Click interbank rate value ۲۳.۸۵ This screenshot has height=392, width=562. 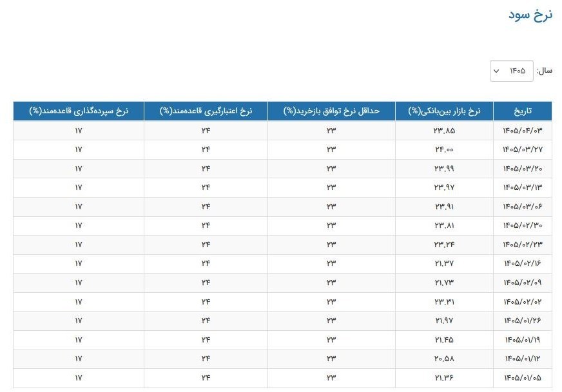[444, 131]
